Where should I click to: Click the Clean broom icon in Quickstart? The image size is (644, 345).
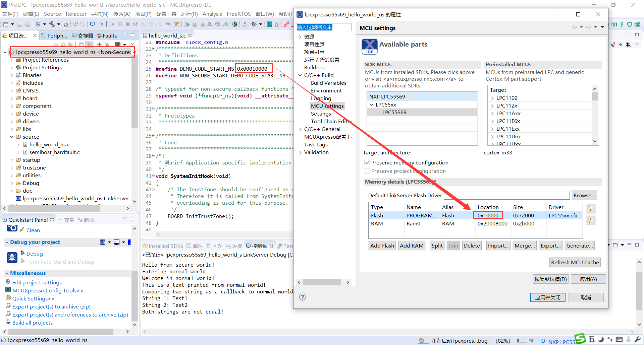pos(22,229)
